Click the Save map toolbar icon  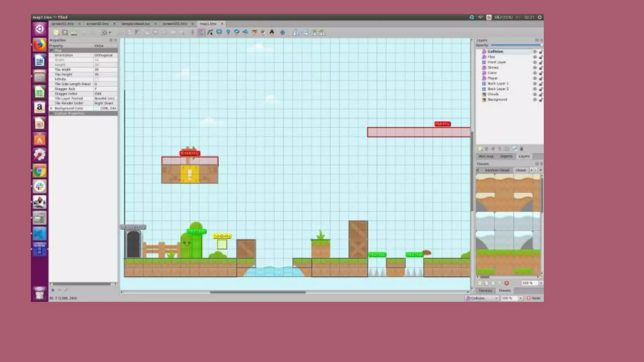coord(74,32)
